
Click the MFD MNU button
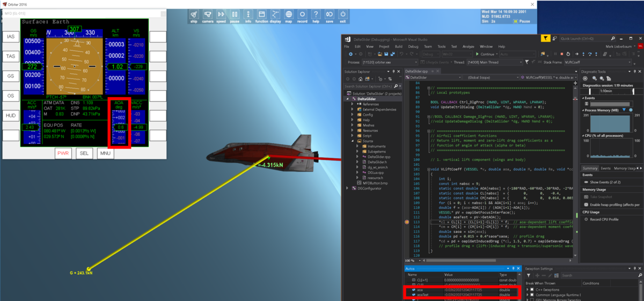point(105,153)
